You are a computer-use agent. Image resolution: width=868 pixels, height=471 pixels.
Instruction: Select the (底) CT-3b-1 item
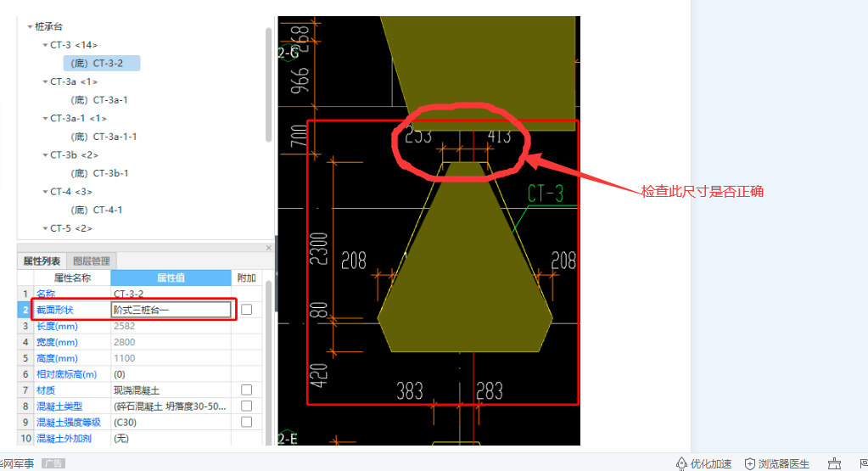(x=99, y=173)
